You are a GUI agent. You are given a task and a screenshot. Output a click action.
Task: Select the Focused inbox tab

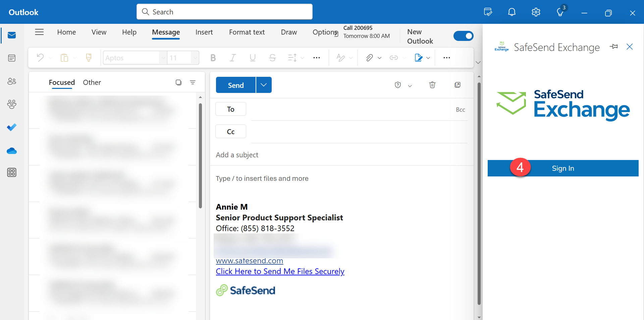click(62, 82)
